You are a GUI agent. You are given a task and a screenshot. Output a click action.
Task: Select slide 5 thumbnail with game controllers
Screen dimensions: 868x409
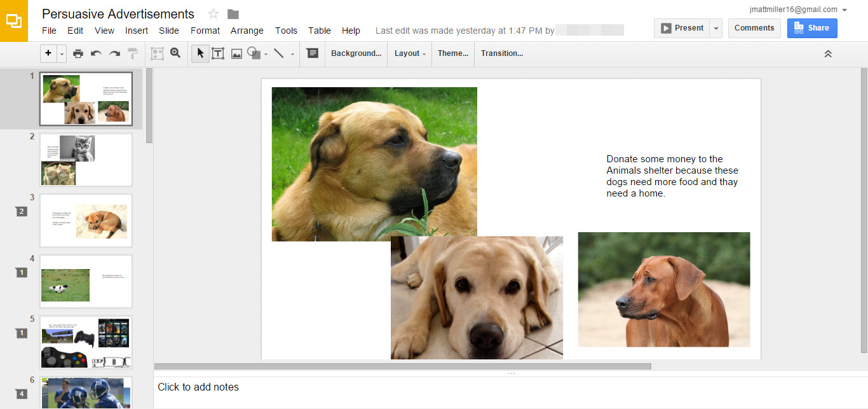[86, 342]
